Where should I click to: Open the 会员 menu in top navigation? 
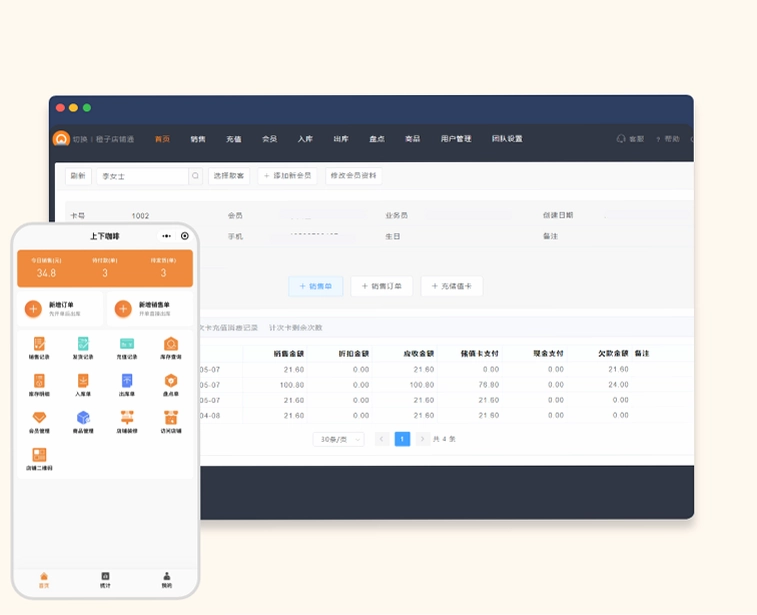coord(269,139)
